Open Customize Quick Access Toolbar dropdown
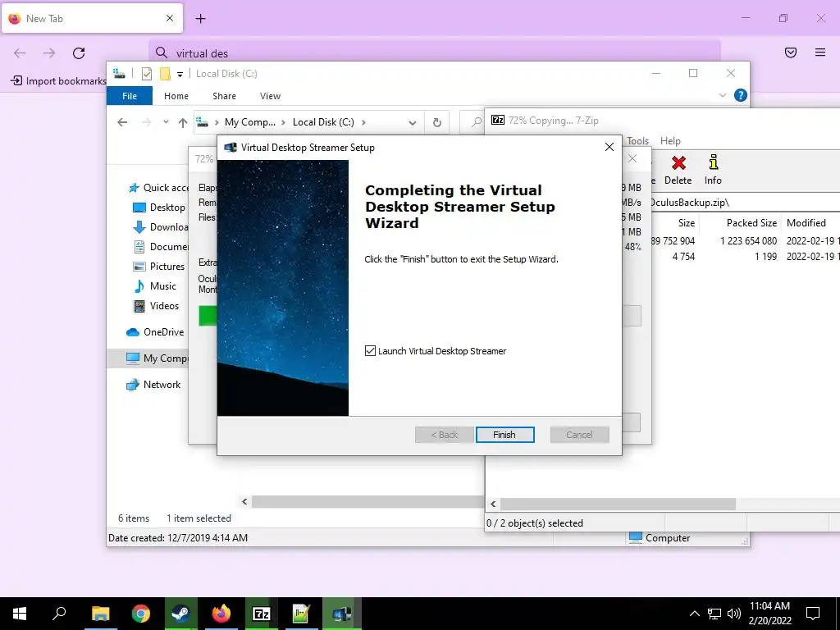The width and height of the screenshot is (840, 630). 180,75
